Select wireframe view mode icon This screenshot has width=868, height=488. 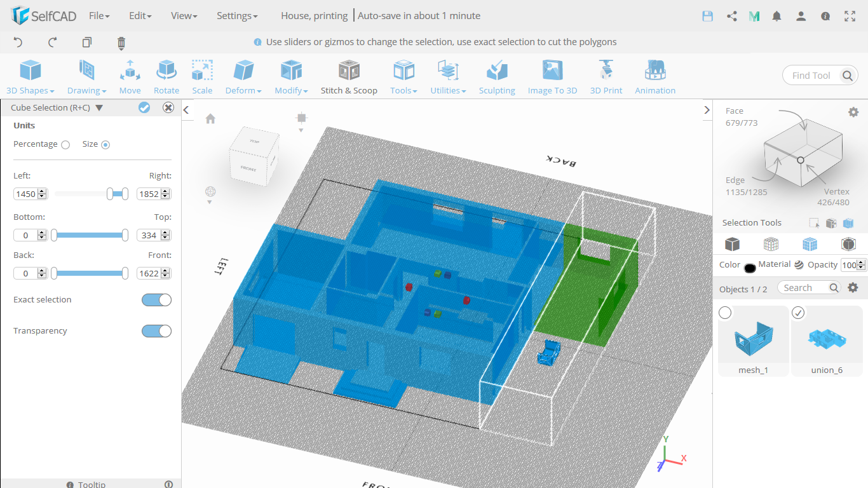(771, 244)
